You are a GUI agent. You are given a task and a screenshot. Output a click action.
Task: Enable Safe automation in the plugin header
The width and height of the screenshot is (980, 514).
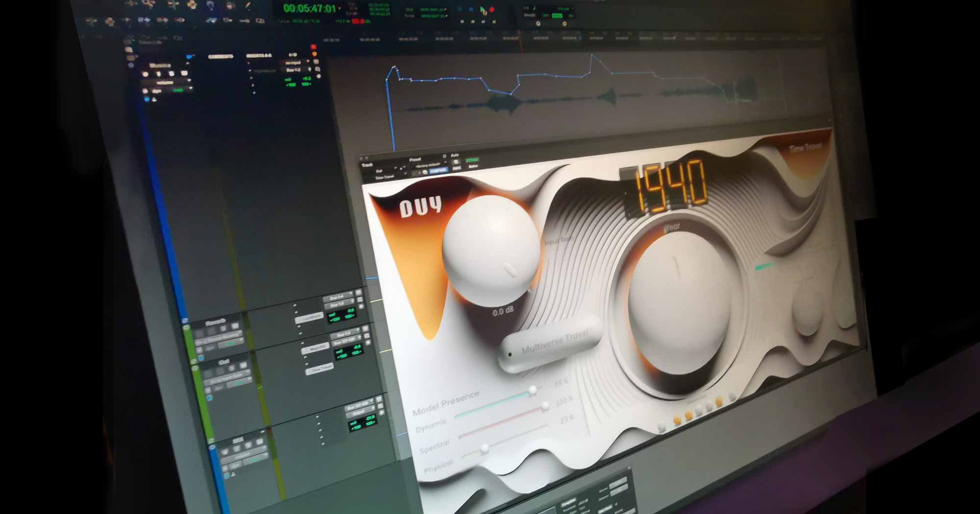[457, 168]
